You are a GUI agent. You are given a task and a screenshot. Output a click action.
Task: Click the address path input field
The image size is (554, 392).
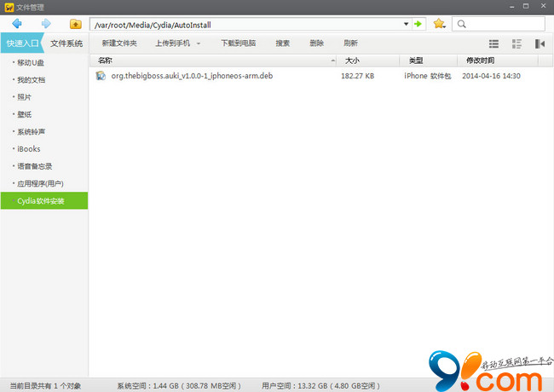[x=246, y=25]
